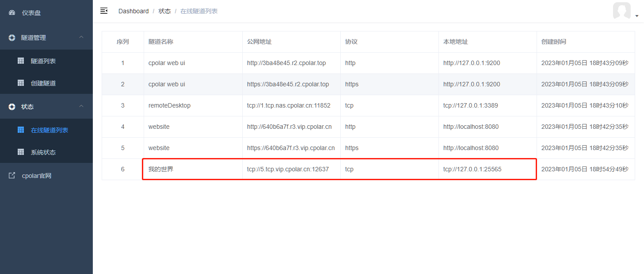Click the grid icon beside 系统状态
The image size is (644, 274).
click(21, 152)
